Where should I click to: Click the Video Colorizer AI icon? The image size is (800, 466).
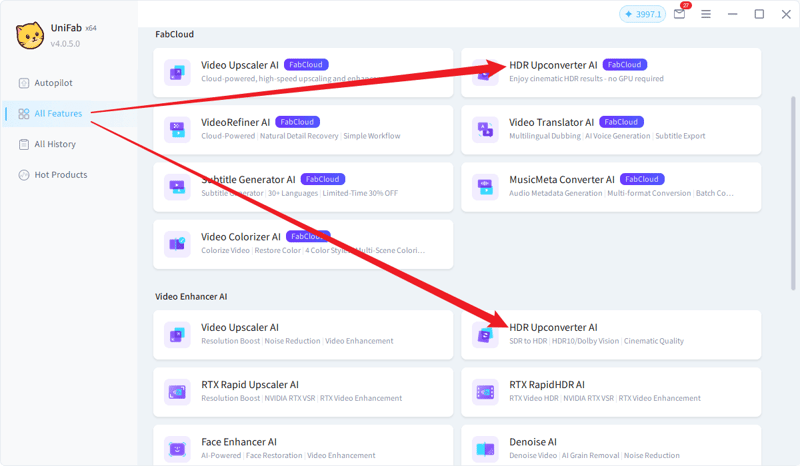tap(177, 244)
